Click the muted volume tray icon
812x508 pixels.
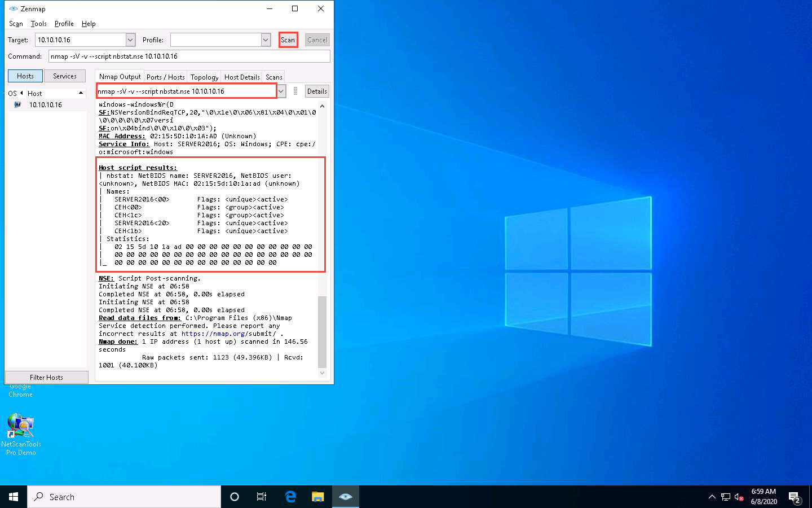coord(739,497)
